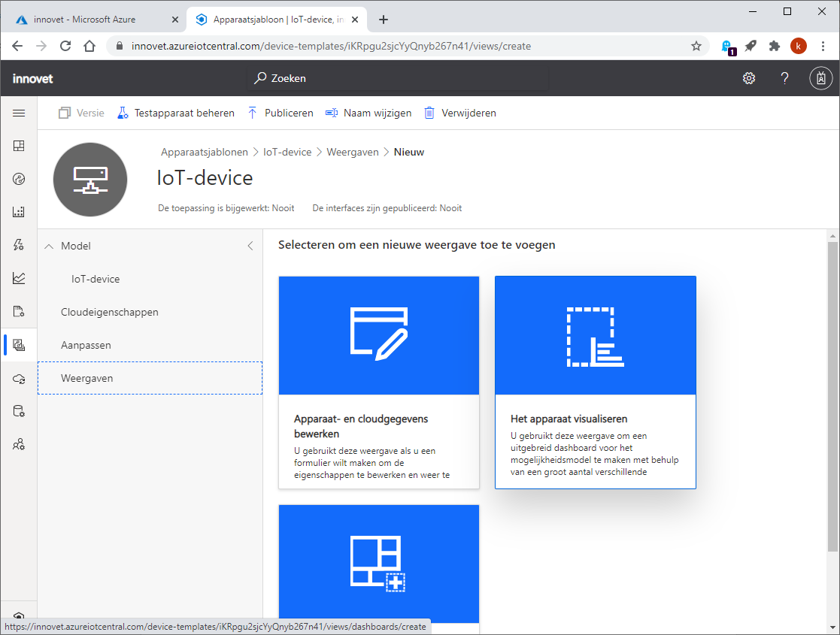The height and width of the screenshot is (635, 840).
Task: Click Publiceren in the toolbar
Action: 281,113
